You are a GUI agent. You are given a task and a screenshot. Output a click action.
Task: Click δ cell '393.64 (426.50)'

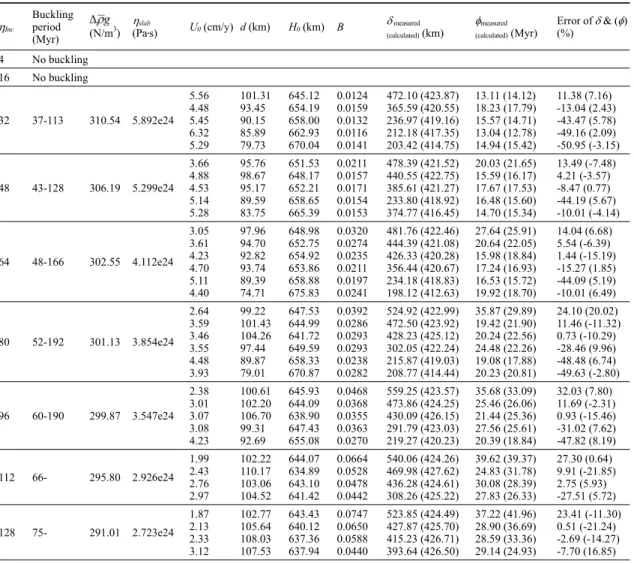(x=423, y=551)
